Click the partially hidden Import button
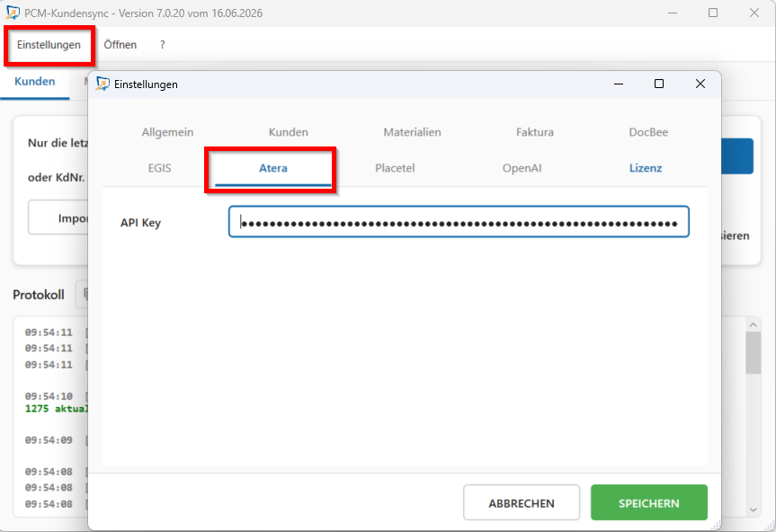Image resolution: width=776 pixels, height=532 pixels. [x=58, y=217]
